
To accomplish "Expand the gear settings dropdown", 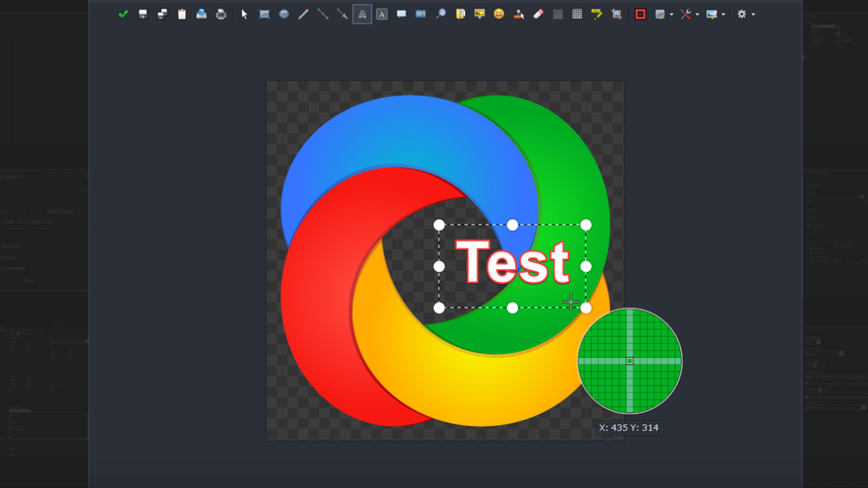I will (753, 14).
